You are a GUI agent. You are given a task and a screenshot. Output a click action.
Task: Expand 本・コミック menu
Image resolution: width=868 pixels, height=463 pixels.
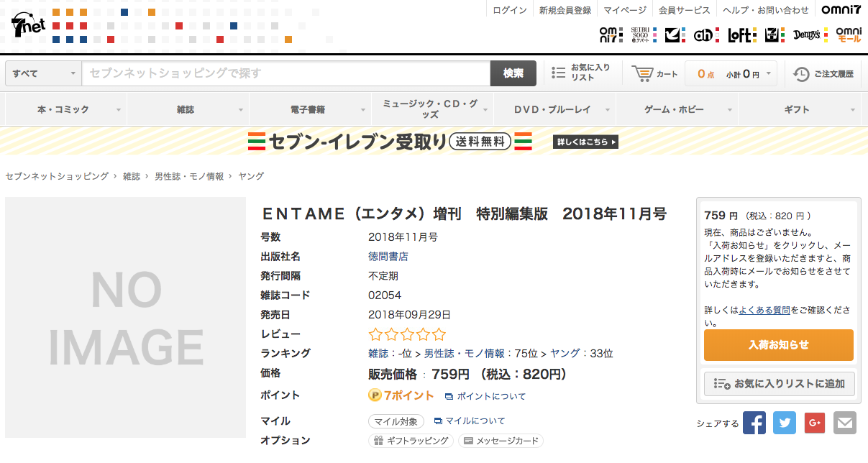tap(66, 109)
